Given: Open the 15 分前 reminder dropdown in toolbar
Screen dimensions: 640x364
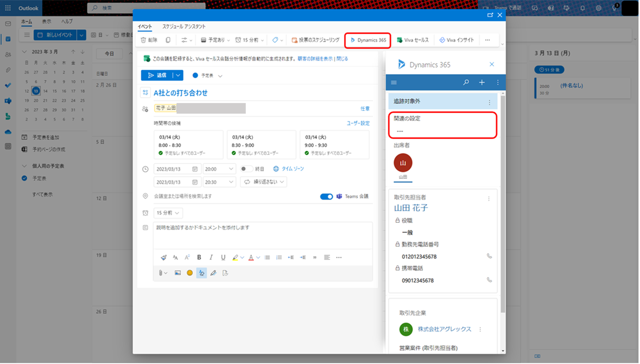Looking at the screenshot, I should click(250, 40).
